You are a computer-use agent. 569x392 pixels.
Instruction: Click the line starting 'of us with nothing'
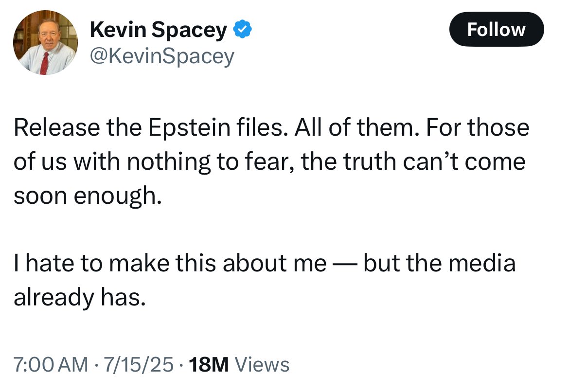(269, 162)
